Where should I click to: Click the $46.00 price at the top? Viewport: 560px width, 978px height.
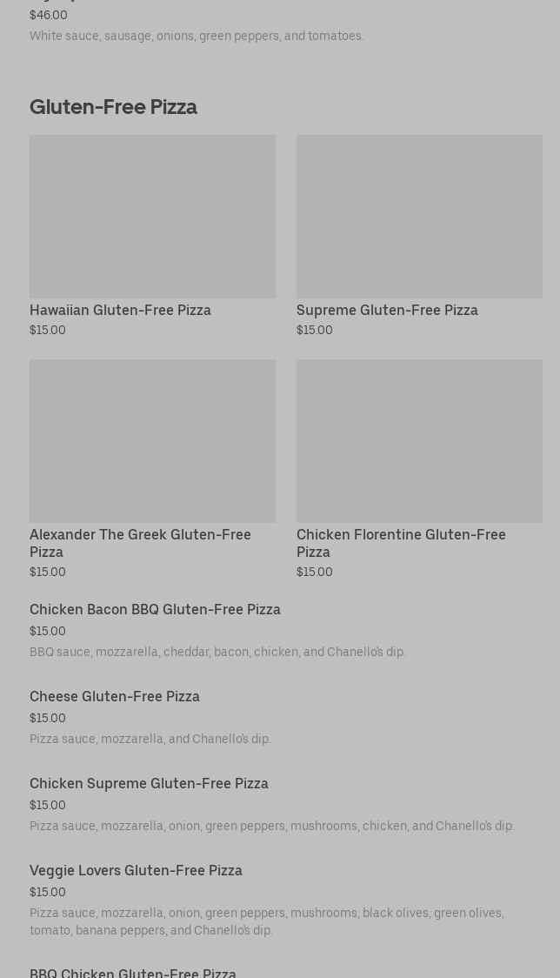coord(49,16)
